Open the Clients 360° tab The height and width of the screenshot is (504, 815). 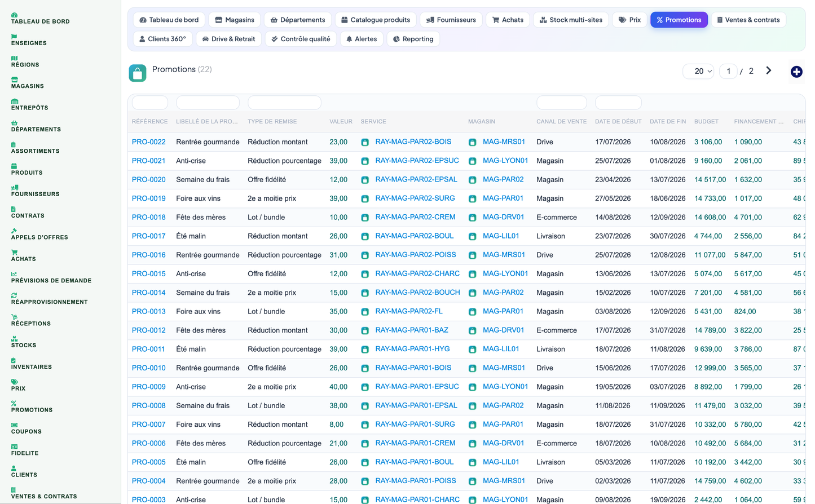162,39
